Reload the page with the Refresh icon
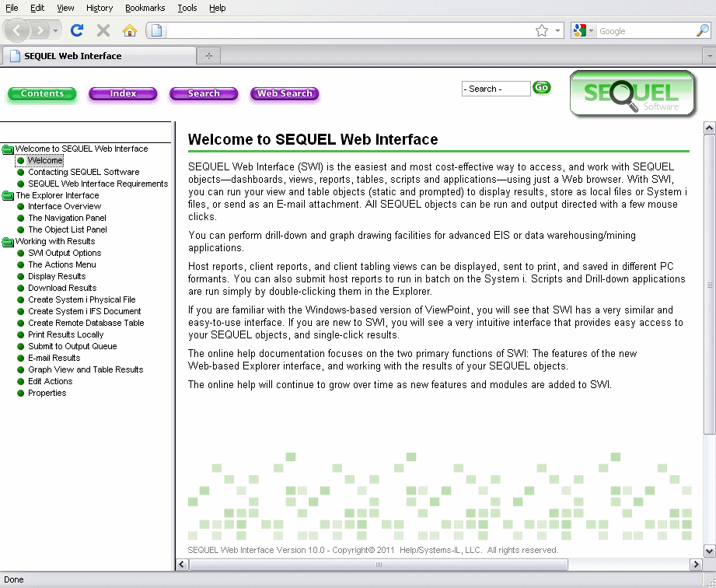Screen dimensions: 716x588 pos(77,30)
